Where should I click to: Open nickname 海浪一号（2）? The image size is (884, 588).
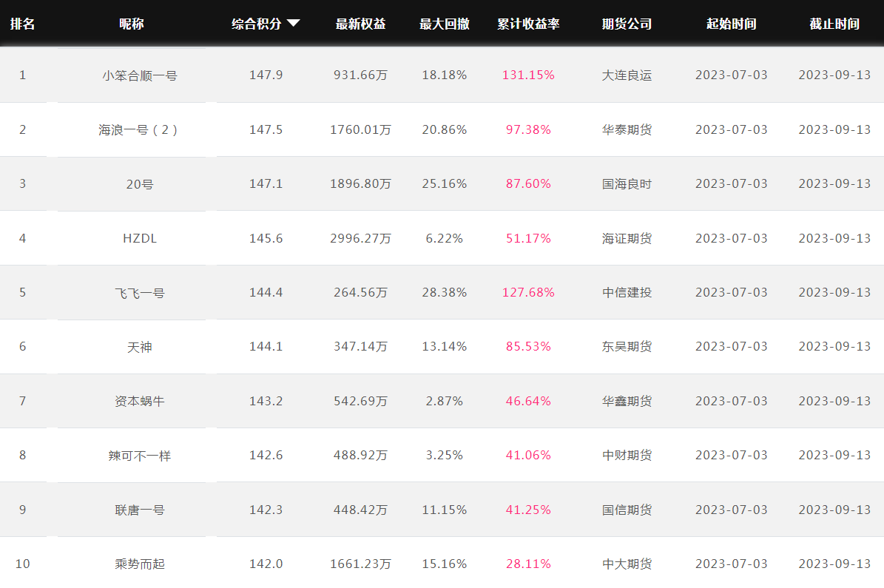[138, 129]
